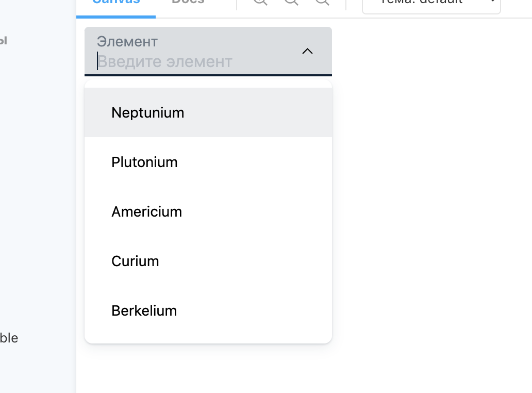The image size is (532, 393).
Task: Click the truncated sidebar heading ending in "ы"
Action: pyautogui.click(x=4, y=41)
